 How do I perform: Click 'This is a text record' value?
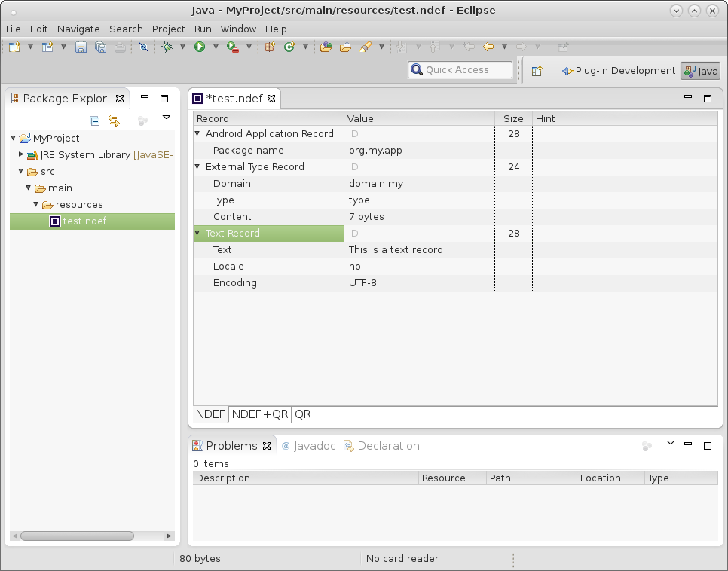point(396,250)
